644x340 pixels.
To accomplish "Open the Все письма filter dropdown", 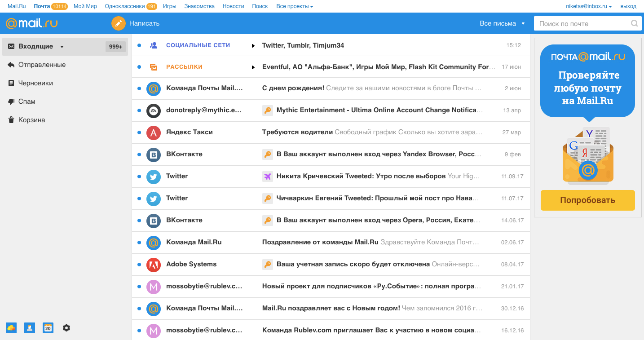I will (502, 23).
